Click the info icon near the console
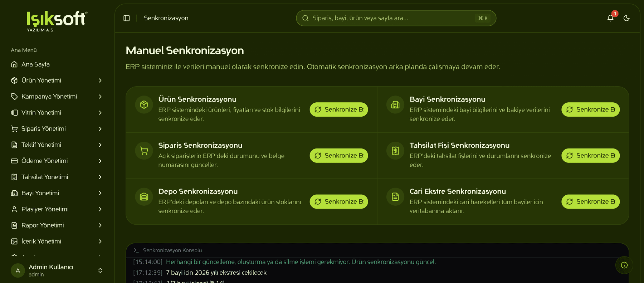This screenshot has height=283, width=644. coord(624,265)
